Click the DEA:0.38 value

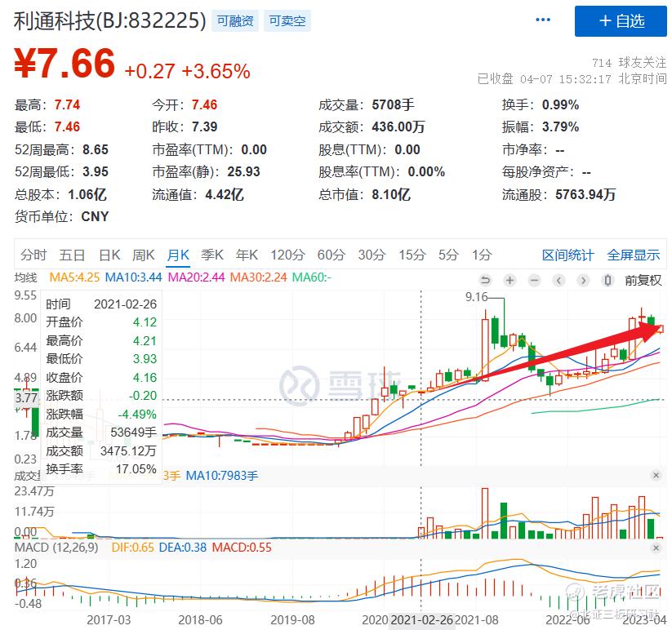183,548
